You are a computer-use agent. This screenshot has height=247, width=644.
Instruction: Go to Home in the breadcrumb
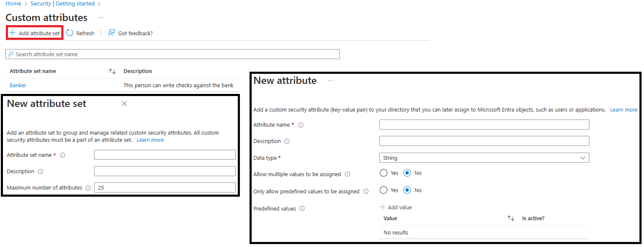point(13,4)
